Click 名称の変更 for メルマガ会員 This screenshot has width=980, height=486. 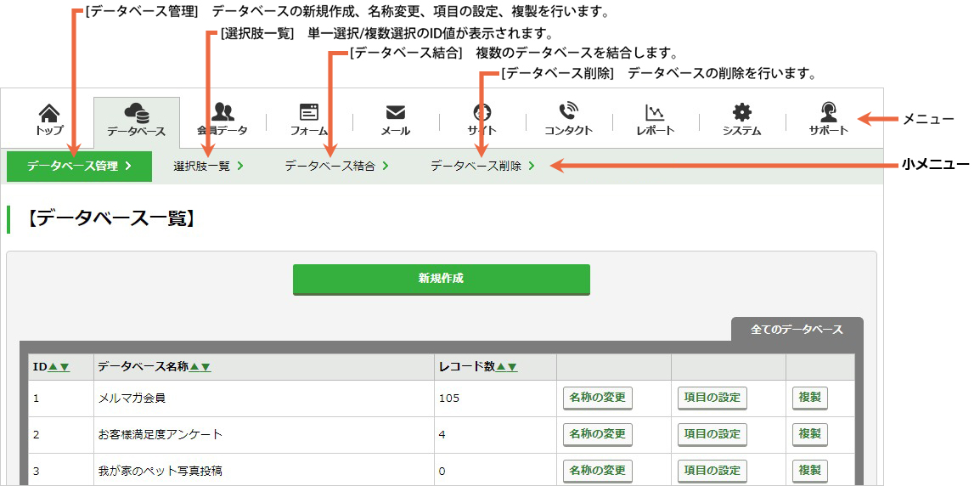(x=598, y=398)
